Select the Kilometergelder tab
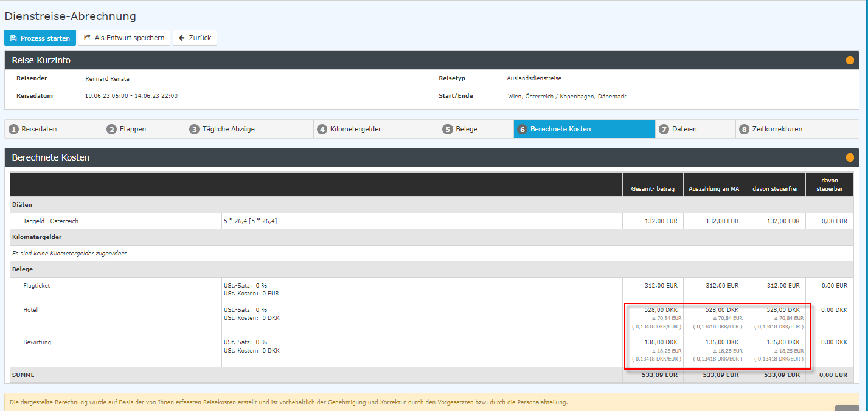 coord(376,129)
